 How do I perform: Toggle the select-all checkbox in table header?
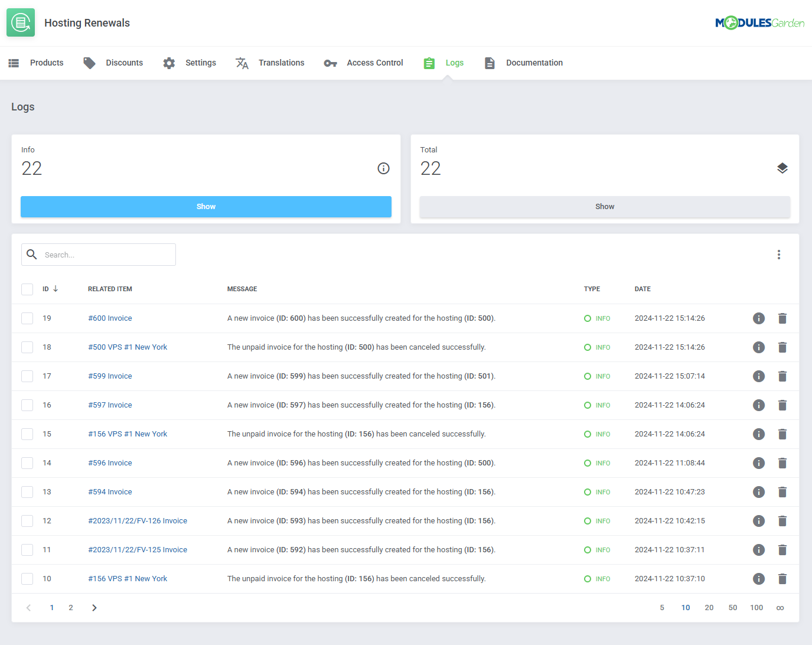pos(27,289)
